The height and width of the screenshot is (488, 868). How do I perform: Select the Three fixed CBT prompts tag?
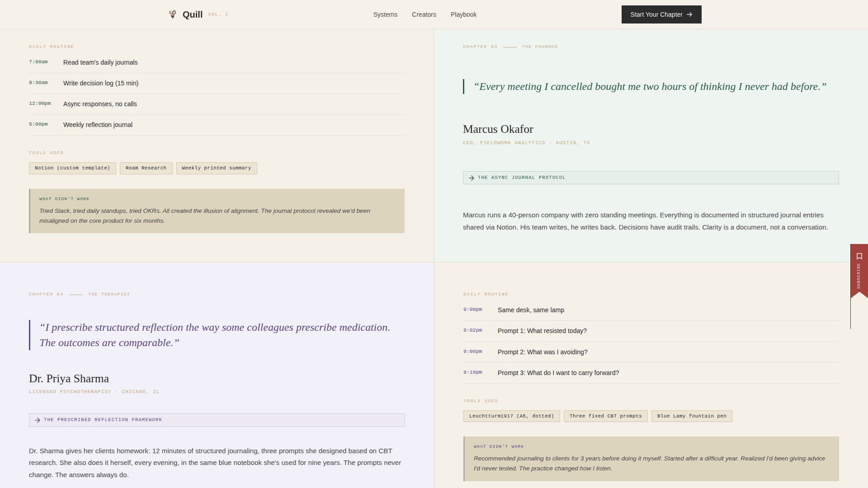pyautogui.click(x=606, y=416)
